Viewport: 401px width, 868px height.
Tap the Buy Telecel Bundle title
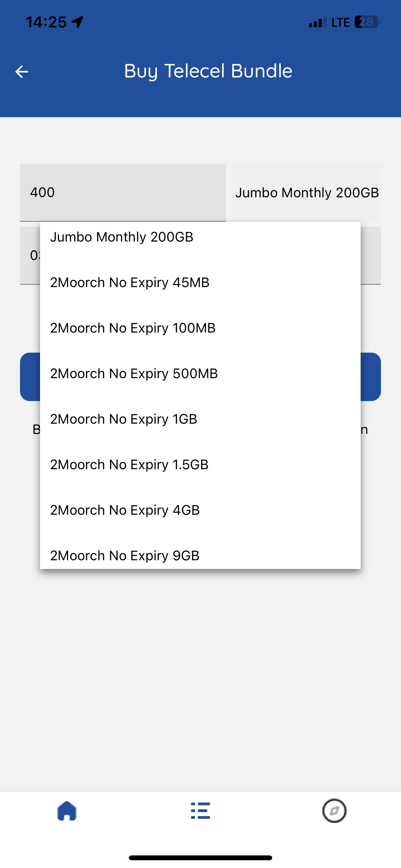(208, 71)
